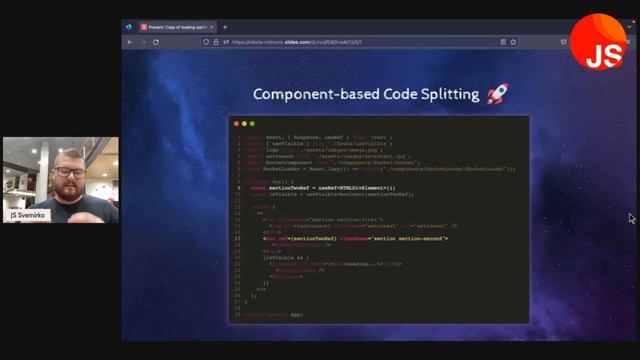Click the 'JS Svemirko' name label
The height and width of the screenshot is (360, 640).
[x=28, y=215]
